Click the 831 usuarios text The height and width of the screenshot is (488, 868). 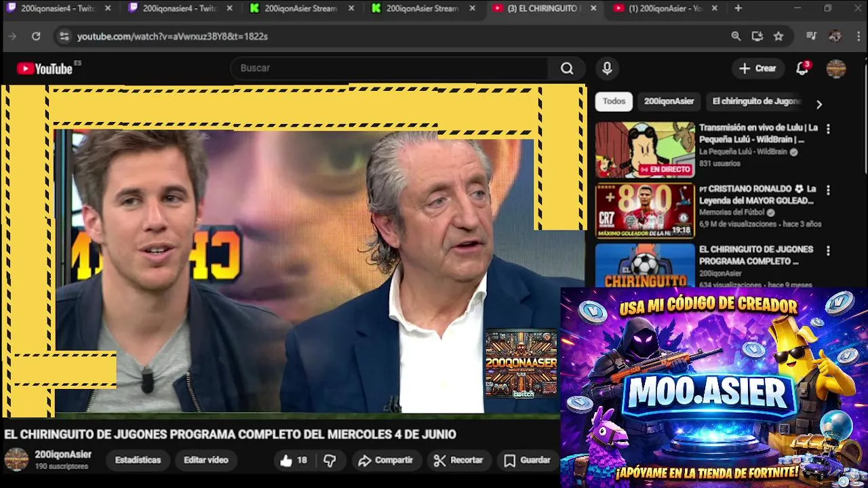(719, 163)
